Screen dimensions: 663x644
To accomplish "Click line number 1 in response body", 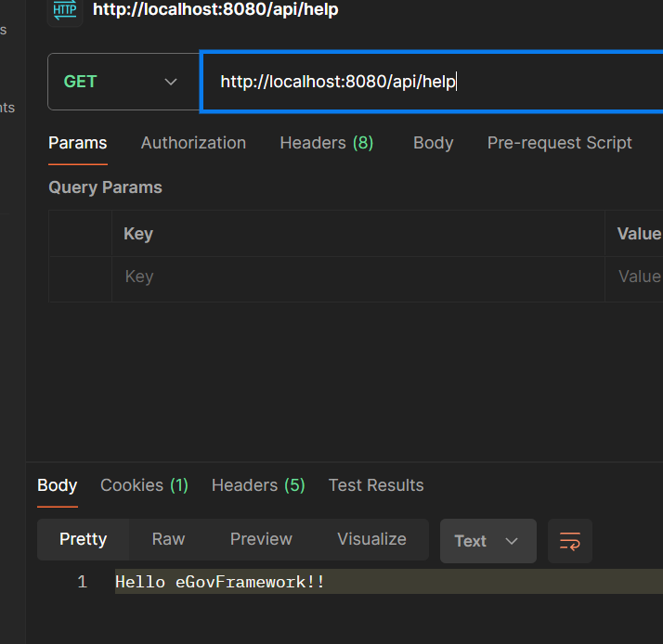I will [x=83, y=582].
